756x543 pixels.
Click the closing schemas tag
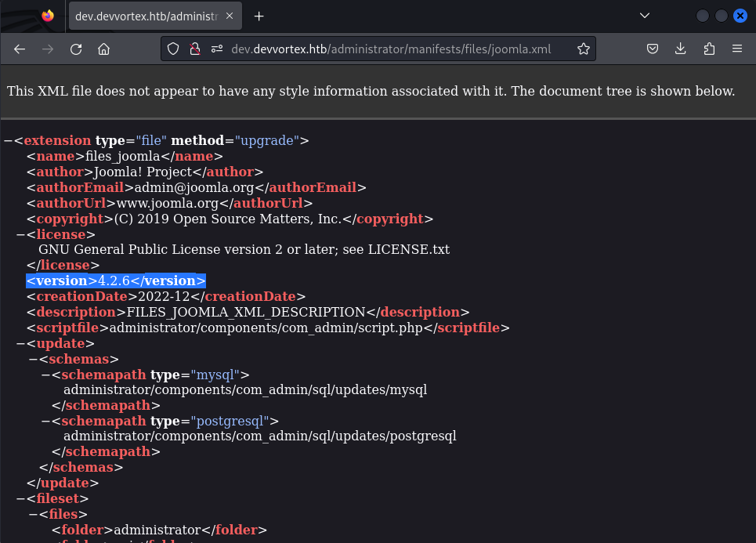(x=81, y=467)
